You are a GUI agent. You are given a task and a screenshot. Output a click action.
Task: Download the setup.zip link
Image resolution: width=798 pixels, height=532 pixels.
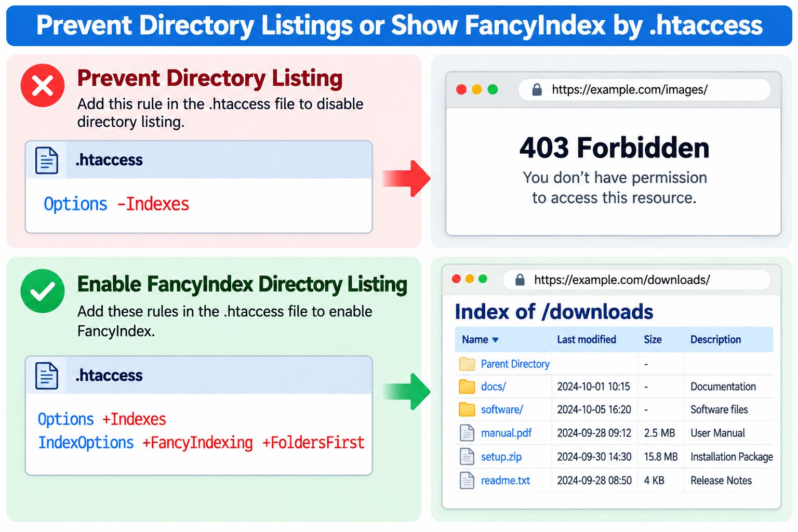click(501, 457)
